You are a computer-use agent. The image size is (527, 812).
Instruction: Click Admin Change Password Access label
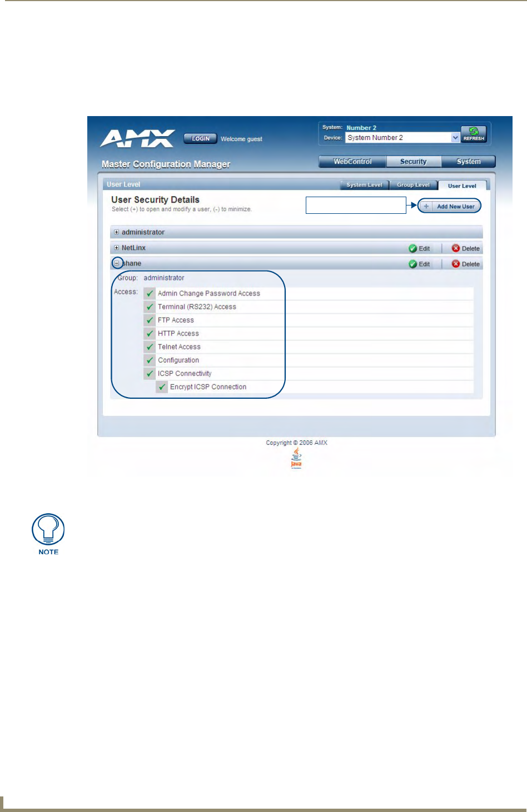click(209, 293)
